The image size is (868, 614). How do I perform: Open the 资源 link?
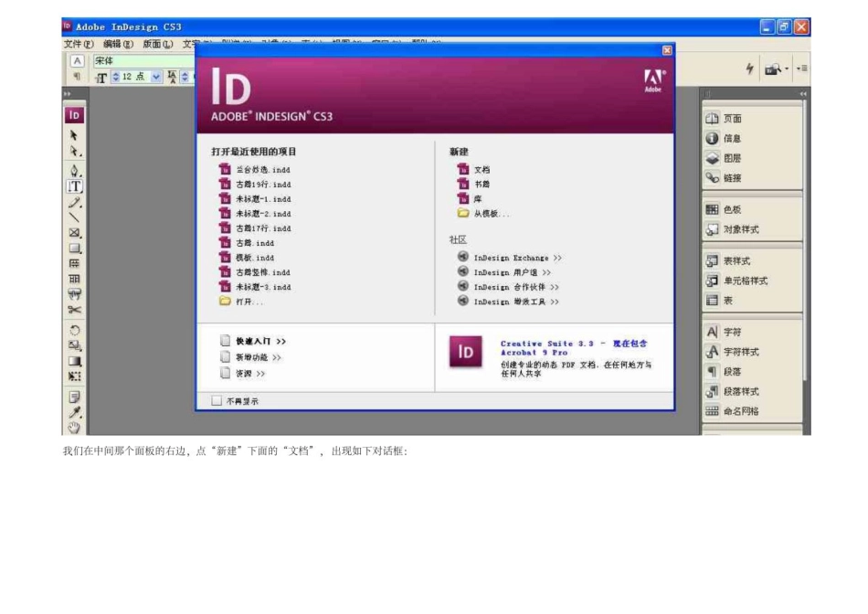(242, 373)
